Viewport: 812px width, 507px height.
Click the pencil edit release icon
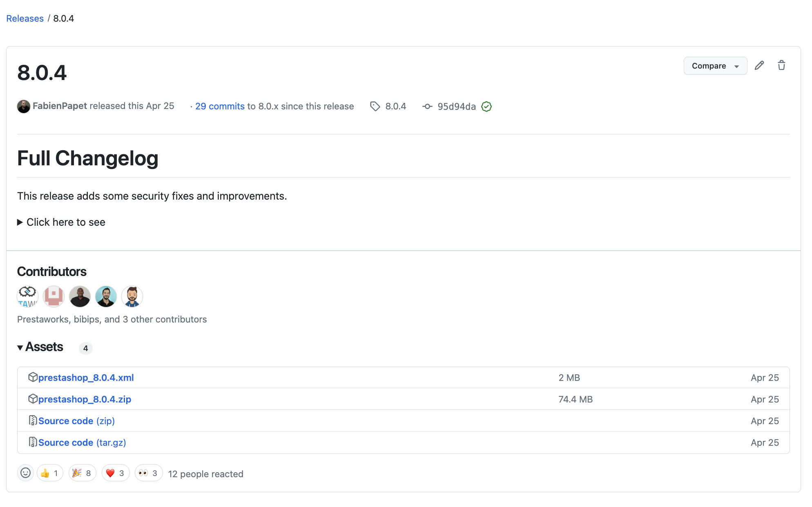point(759,66)
